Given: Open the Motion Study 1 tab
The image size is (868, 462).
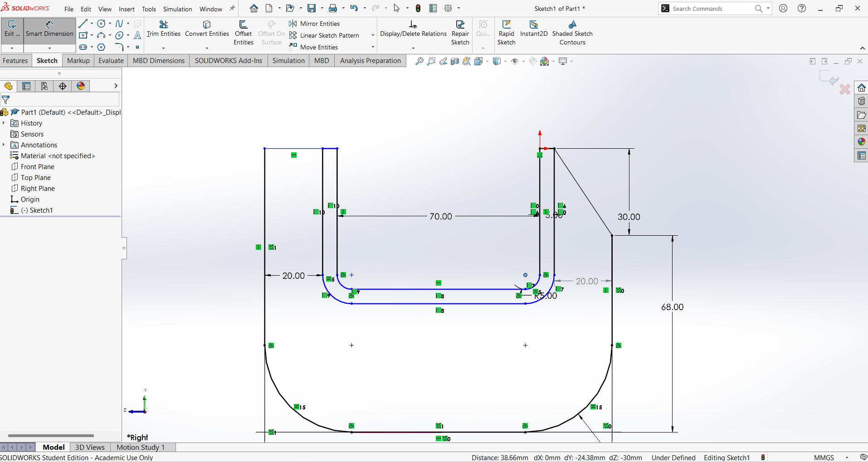Looking at the screenshot, I should (141, 447).
